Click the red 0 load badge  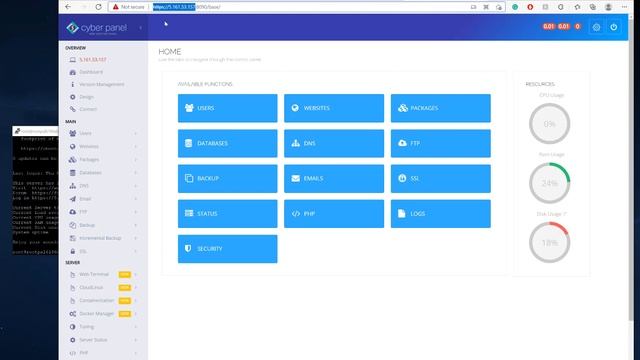tap(577, 27)
